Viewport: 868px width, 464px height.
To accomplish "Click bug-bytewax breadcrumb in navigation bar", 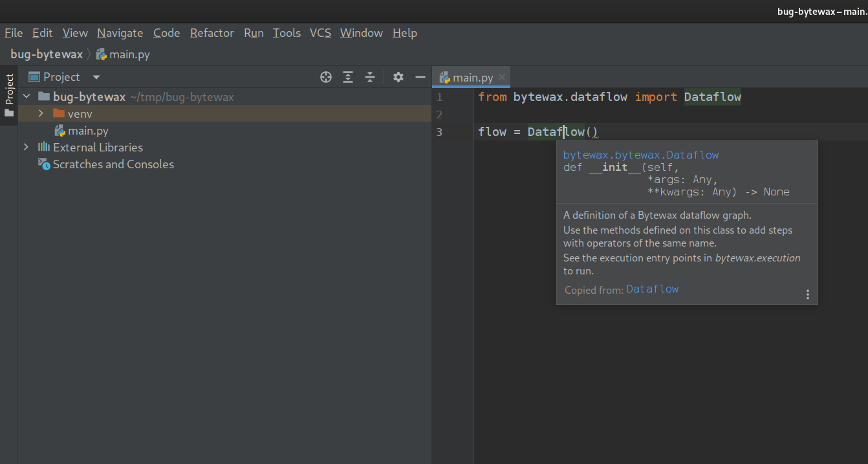I will tap(47, 54).
